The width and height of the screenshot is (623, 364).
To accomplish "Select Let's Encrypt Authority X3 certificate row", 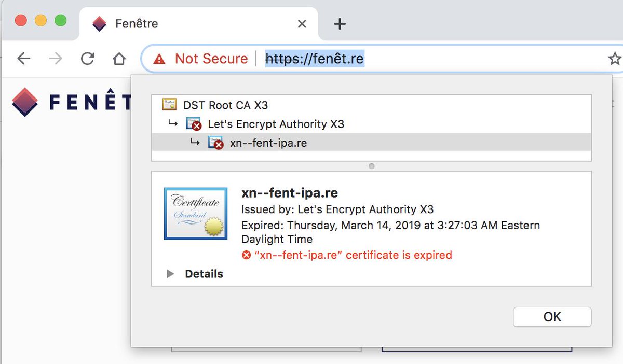I will (371, 124).
